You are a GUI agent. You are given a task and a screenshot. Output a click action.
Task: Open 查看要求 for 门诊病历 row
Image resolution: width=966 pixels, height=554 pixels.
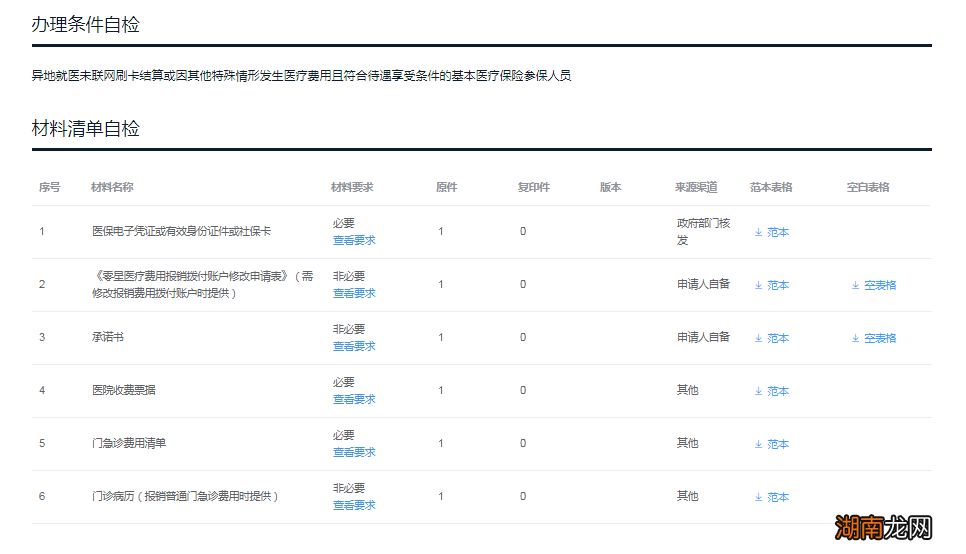pos(354,505)
